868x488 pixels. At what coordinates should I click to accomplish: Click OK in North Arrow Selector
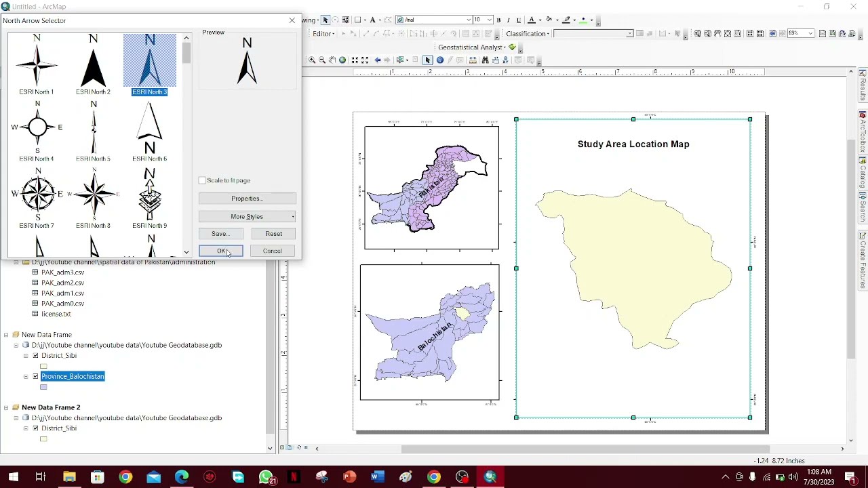(221, 251)
